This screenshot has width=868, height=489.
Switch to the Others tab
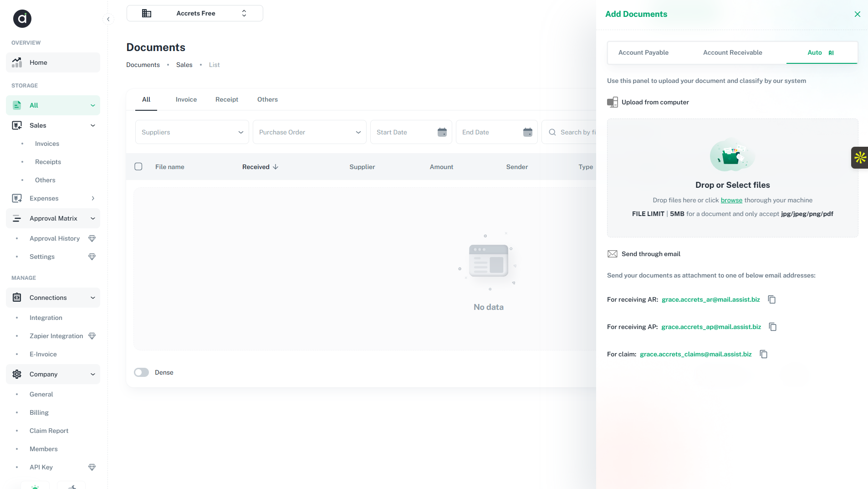pyautogui.click(x=267, y=99)
